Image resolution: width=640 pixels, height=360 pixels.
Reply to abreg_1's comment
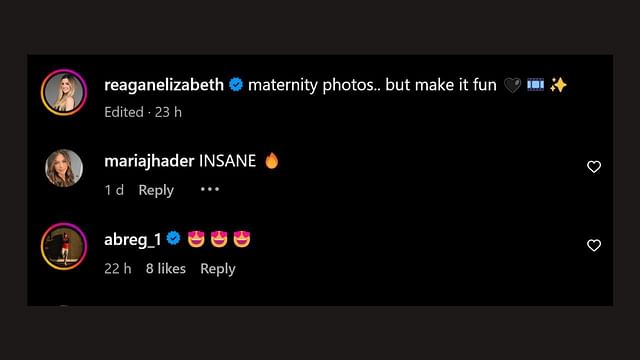[218, 269]
